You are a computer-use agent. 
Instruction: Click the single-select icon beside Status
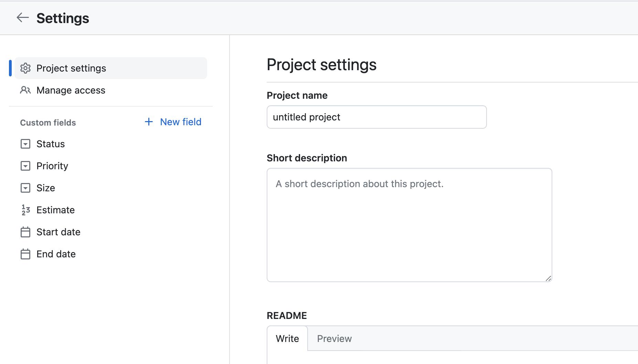pyautogui.click(x=25, y=144)
